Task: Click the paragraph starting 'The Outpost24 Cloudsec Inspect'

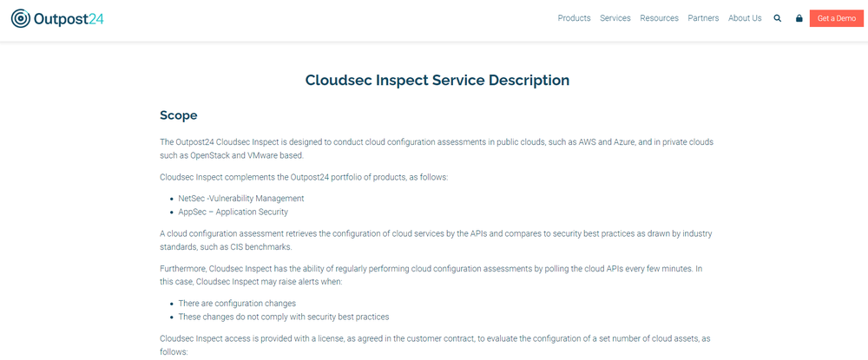Action: click(437, 148)
